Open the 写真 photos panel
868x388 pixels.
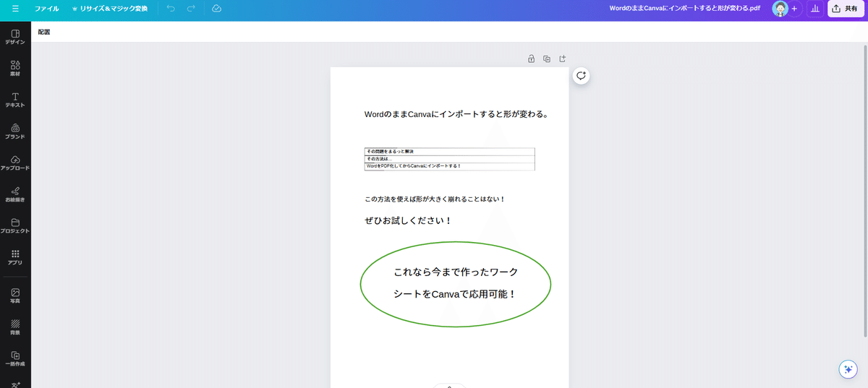(15, 295)
